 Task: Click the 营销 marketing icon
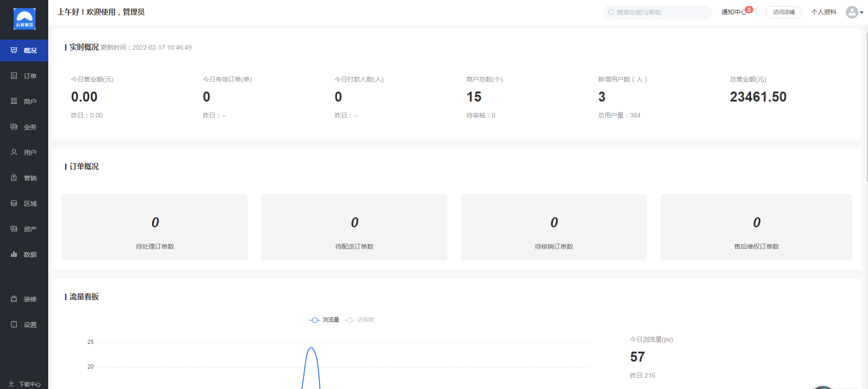pyautogui.click(x=14, y=178)
